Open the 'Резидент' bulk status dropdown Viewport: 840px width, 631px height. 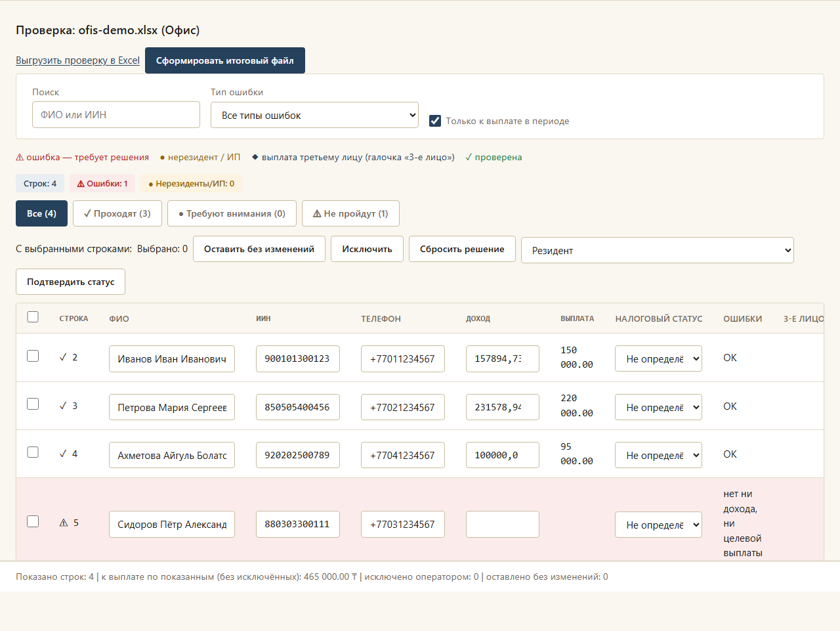tap(658, 250)
